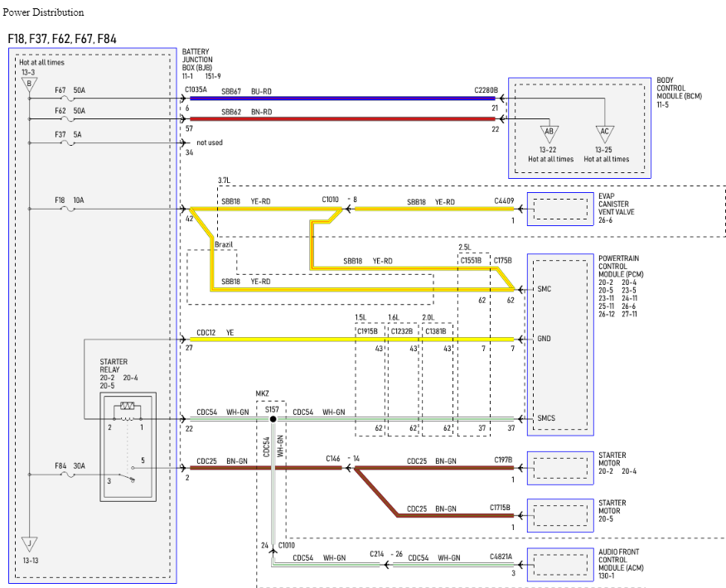
Task: Click the yellow CDC12 YE wire
Action: [352, 340]
